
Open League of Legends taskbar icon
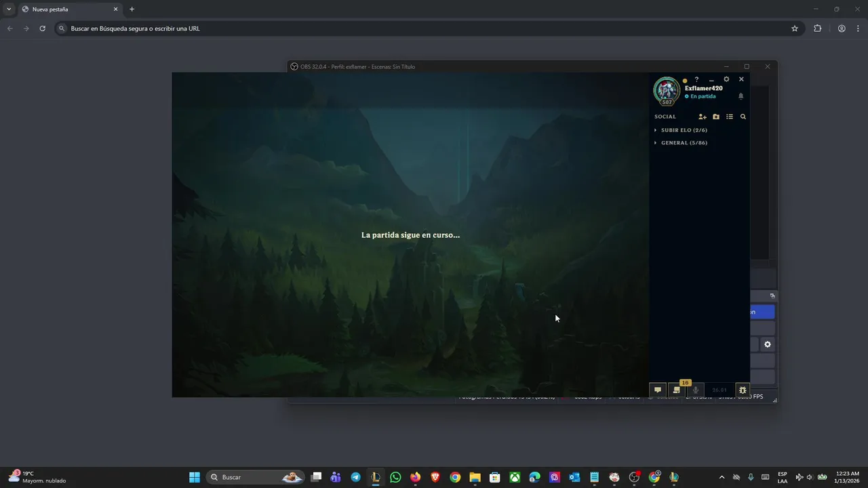point(376,477)
